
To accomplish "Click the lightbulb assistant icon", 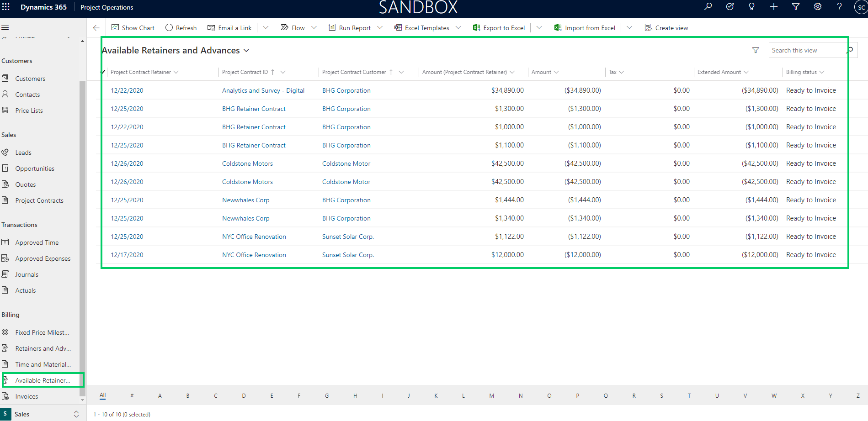I will pos(751,7).
